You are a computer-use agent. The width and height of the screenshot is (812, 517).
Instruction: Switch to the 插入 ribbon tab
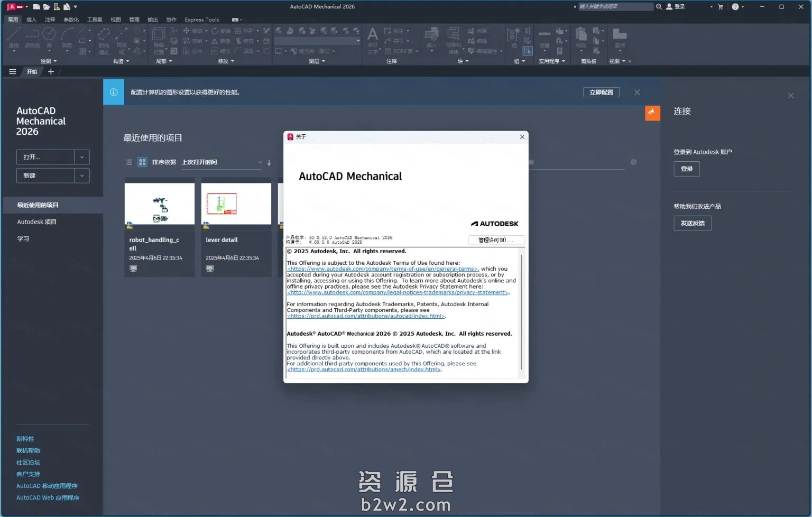coord(31,20)
